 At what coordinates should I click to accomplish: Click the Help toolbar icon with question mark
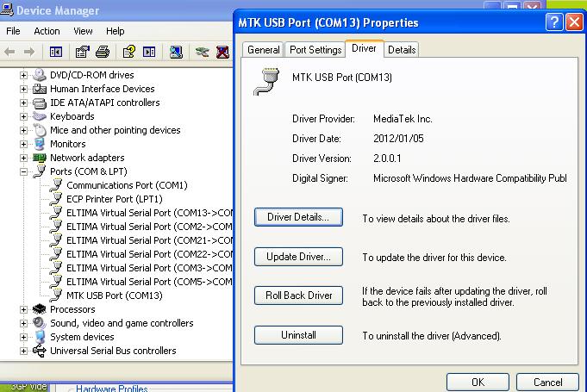pyautogui.click(x=129, y=52)
